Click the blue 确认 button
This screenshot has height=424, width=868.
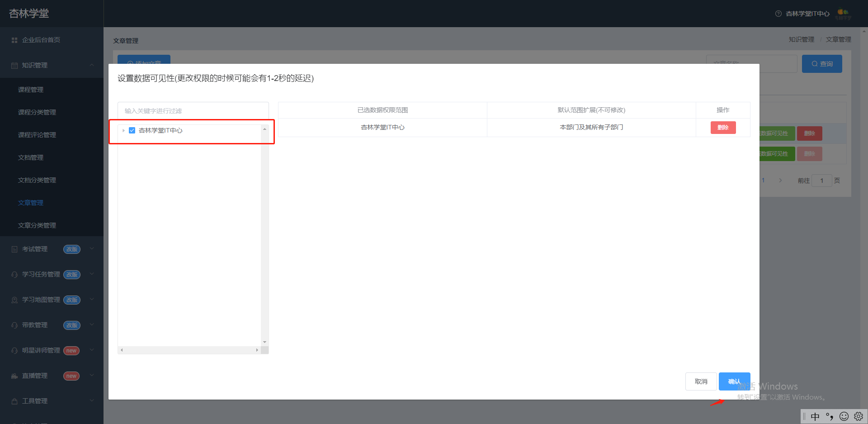734,381
